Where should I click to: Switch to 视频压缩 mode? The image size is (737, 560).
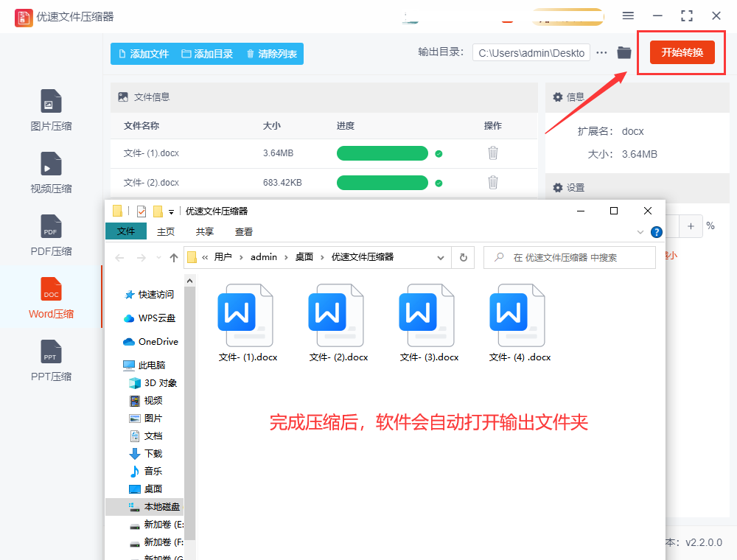coord(51,172)
